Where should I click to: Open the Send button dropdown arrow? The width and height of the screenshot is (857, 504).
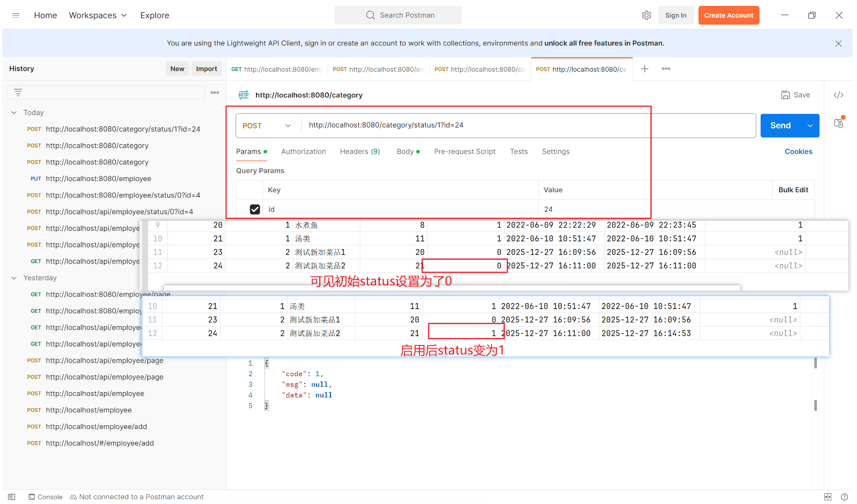tap(810, 125)
